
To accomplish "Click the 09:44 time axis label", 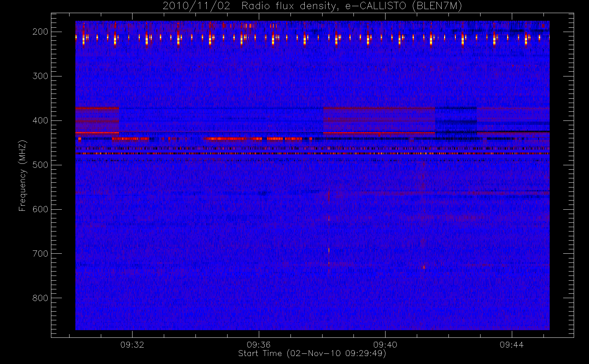I will [511, 345].
